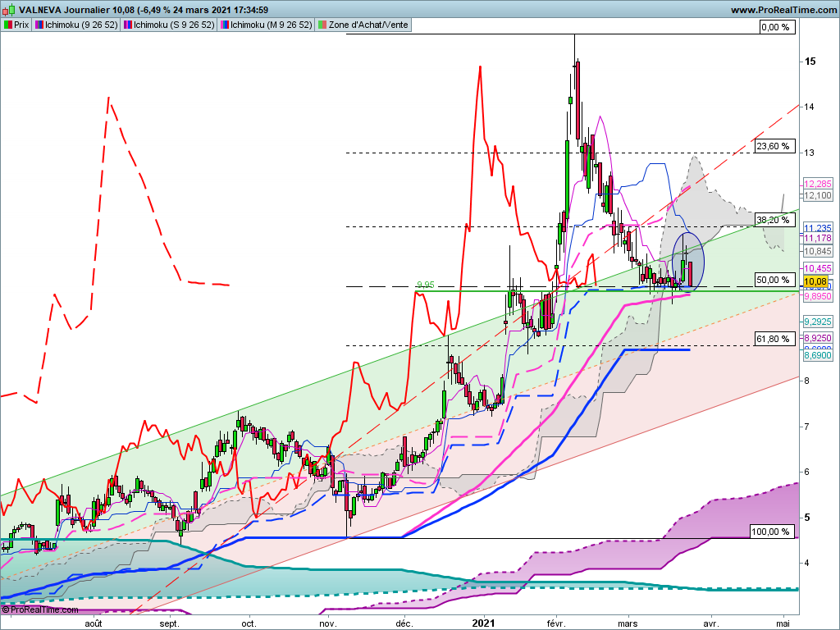Viewport: 840px width, 630px height.
Task: Click the yellow 10,08 current price label
Action: click(x=815, y=281)
